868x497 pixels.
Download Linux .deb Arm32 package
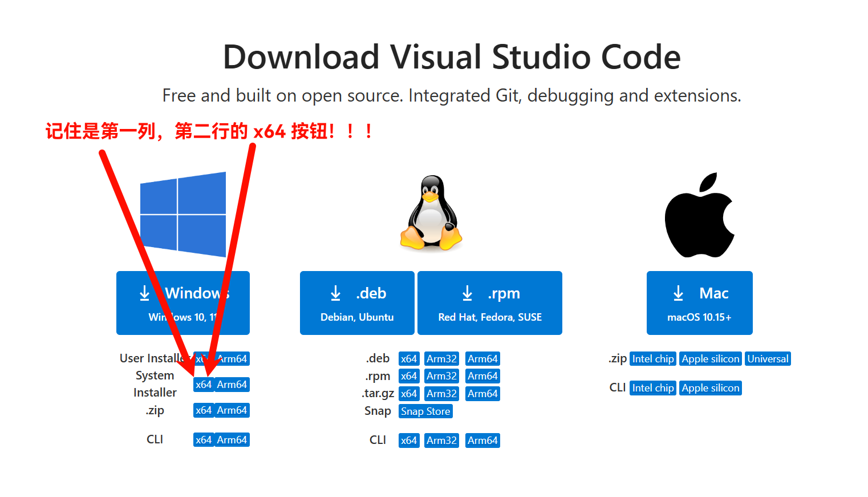point(442,359)
